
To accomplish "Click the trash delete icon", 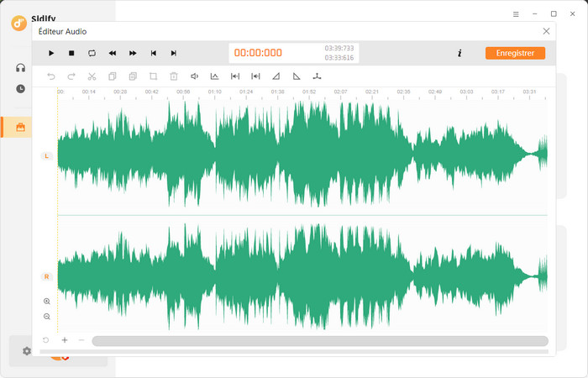I will [174, 76].
